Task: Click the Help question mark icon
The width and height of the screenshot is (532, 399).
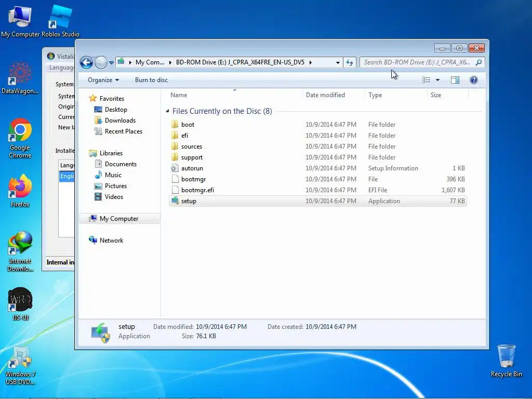Action: point(474,80)
